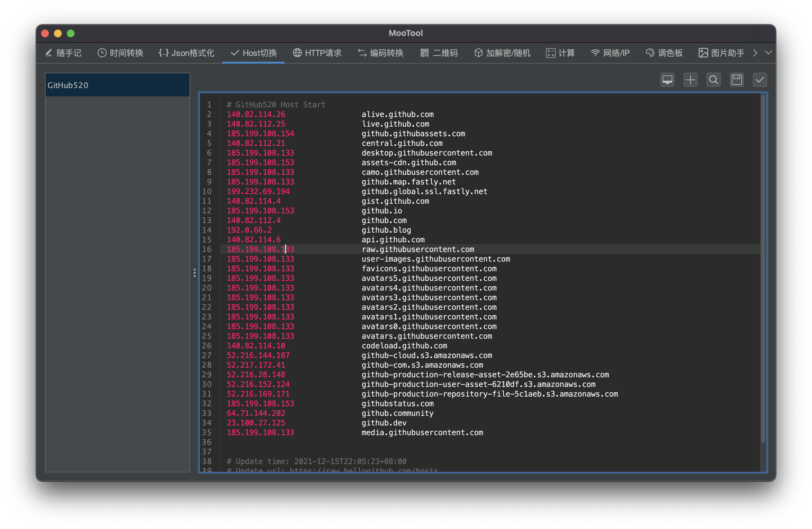
Task: Open the Json格式化 tab
Action: click(x=186, y=53)
